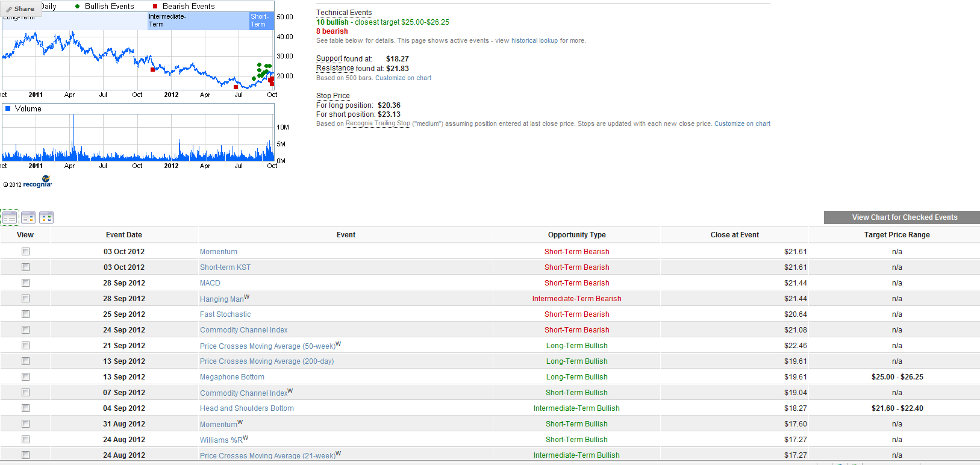Open Head and Shoulders Bottom event link
The width and height of the screenshot is (980, 465).
(x=247, y=408)
